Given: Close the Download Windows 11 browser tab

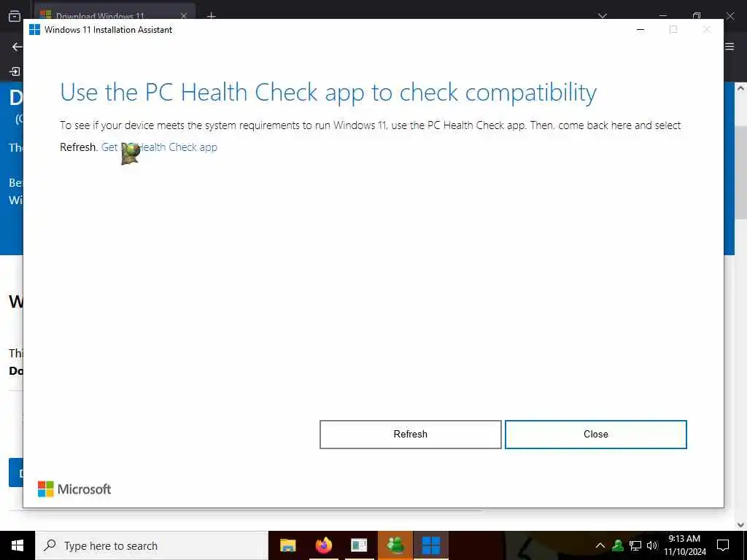Looking at the screenshot, I should pos(183,16).
